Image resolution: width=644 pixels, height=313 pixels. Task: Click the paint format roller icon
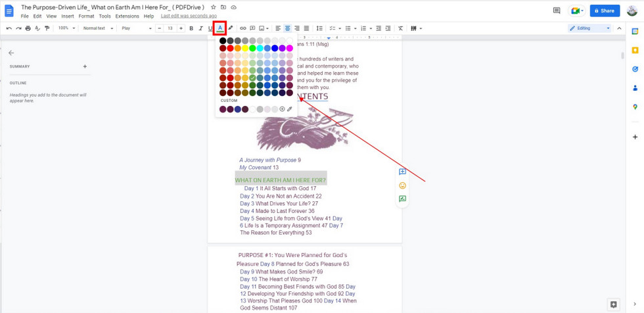click(x=47, y=28)
